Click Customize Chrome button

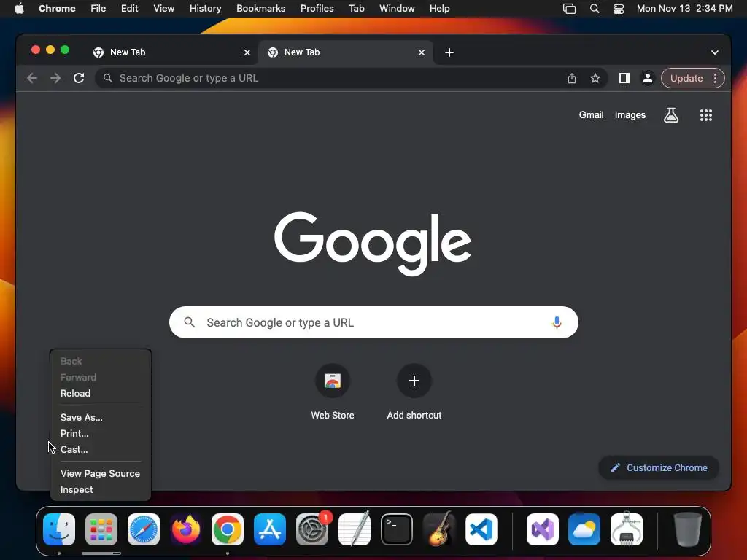659,467
